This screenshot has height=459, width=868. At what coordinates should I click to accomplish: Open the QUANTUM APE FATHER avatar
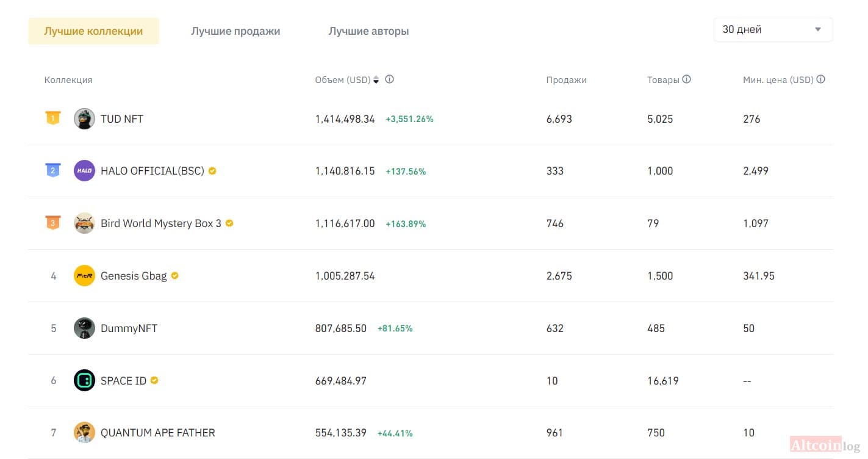click(x=84, y=433)
